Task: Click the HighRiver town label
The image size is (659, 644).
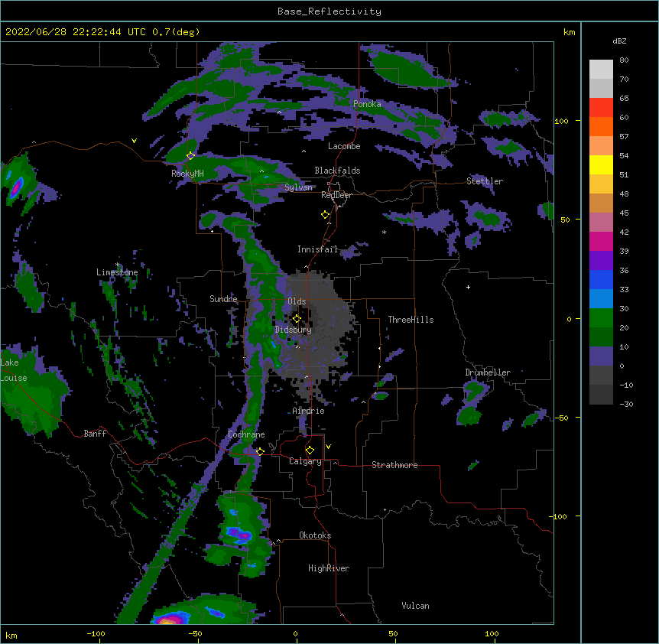Action: coord(329,568)
